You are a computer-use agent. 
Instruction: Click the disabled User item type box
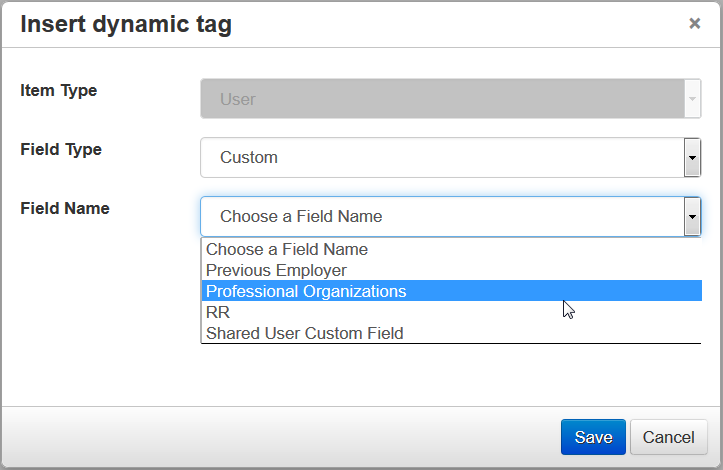tap(441, 99)
